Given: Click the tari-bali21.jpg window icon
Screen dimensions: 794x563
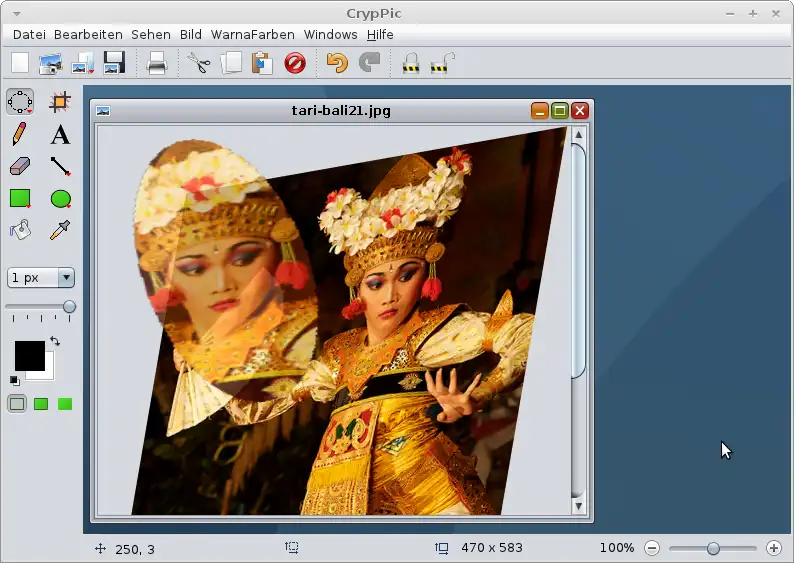Looking at the screenshot, I should [x=103, y=111].
